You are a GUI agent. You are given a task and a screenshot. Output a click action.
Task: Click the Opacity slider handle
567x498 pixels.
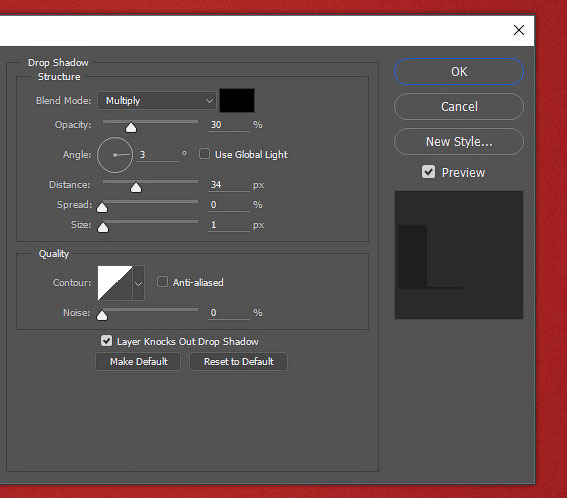point(131,127)
